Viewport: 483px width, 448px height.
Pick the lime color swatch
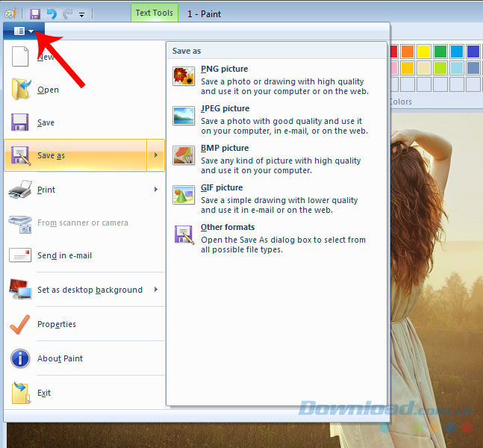pyautogui.click(x=440, y=68)
